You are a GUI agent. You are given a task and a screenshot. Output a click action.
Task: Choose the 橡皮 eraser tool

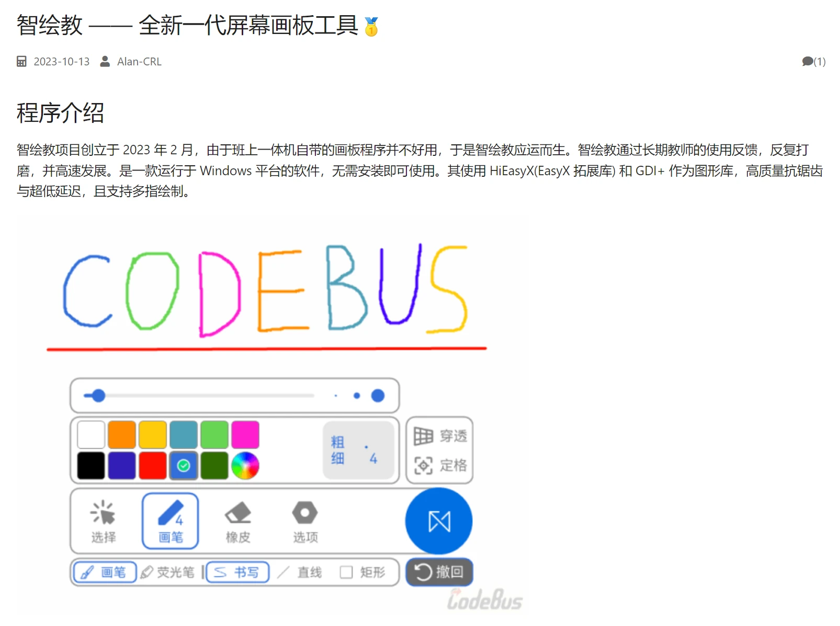coord(238,521)
